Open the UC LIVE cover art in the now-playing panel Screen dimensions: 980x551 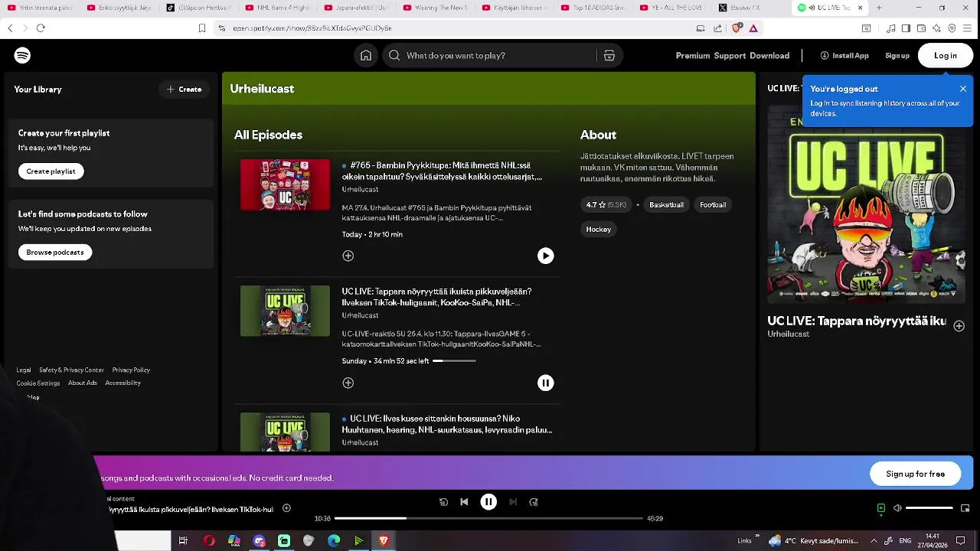click(867, 205)
